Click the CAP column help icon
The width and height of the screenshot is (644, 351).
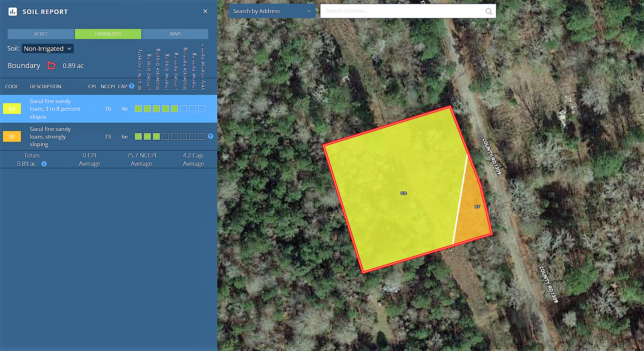132,86
